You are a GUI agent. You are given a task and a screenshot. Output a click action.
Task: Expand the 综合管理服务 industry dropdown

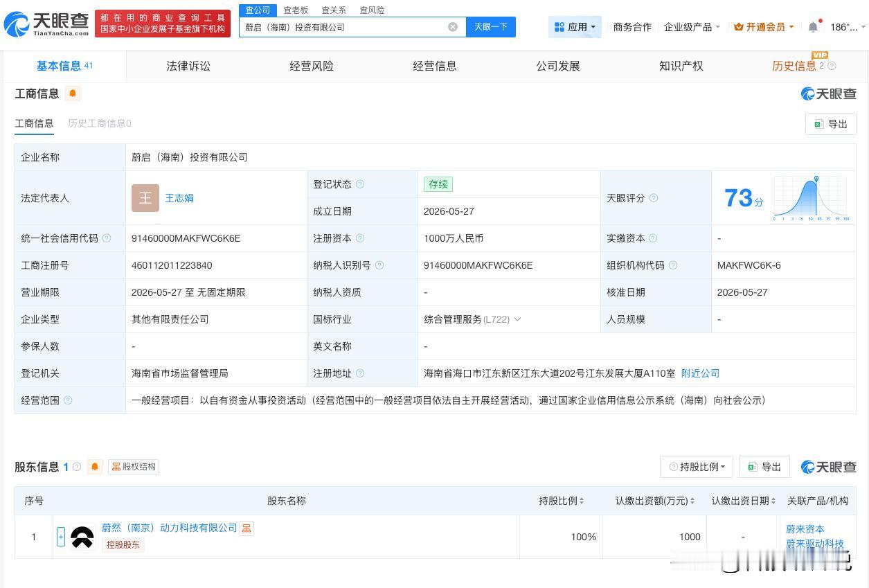[517, 319]
